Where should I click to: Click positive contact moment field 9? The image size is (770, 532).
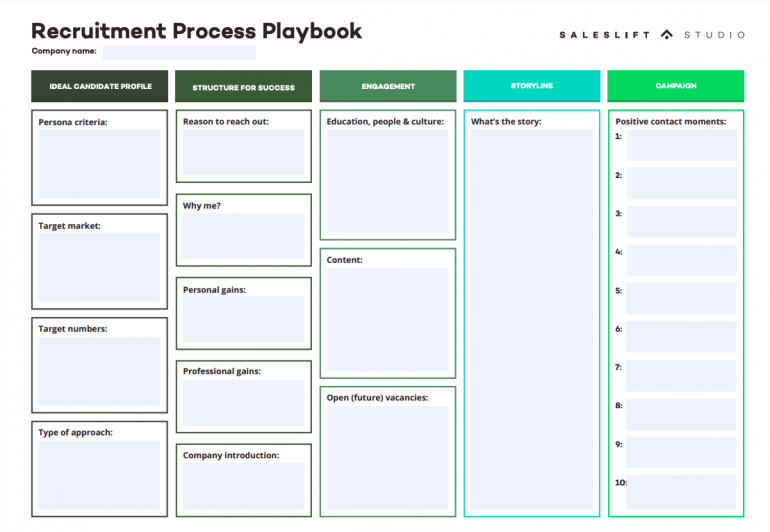click(x=681, y=452)
